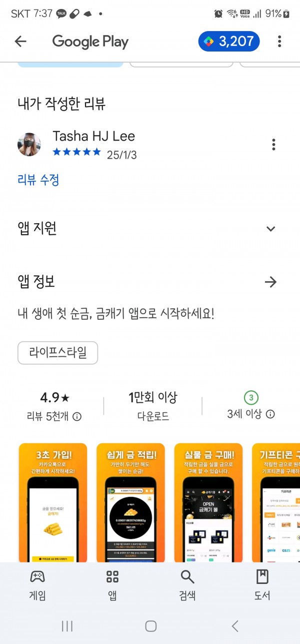Tap the 리뷰 수정 link
This screenshot has height=644, width=300.
[38, 180]
